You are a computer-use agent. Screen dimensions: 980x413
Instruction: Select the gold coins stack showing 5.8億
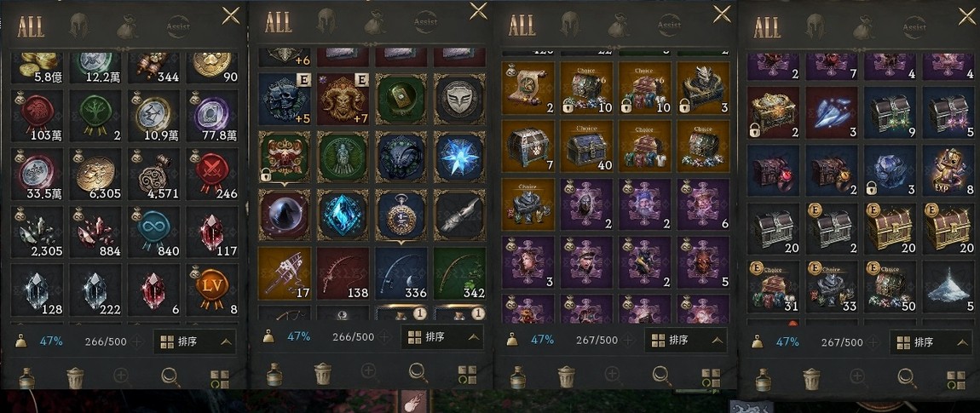pyautogui.click(x=37, y=66)
